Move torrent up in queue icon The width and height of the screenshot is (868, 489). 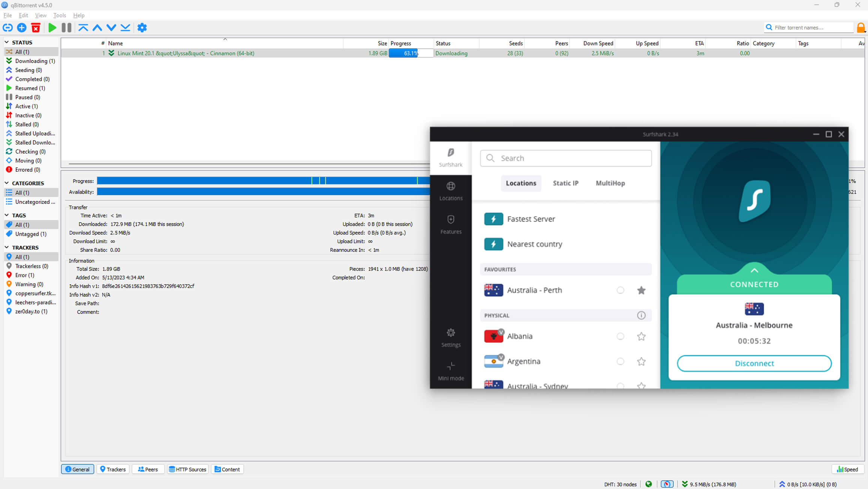(x=97, y=27)
